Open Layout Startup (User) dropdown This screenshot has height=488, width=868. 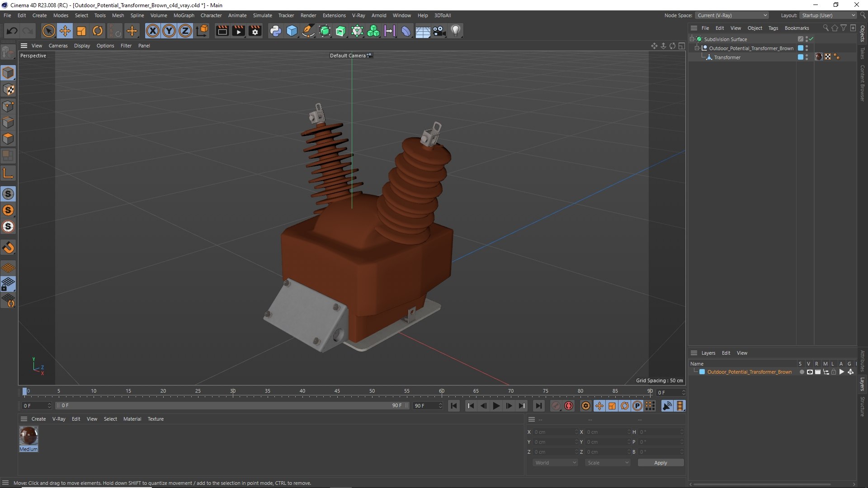[828, 15]
